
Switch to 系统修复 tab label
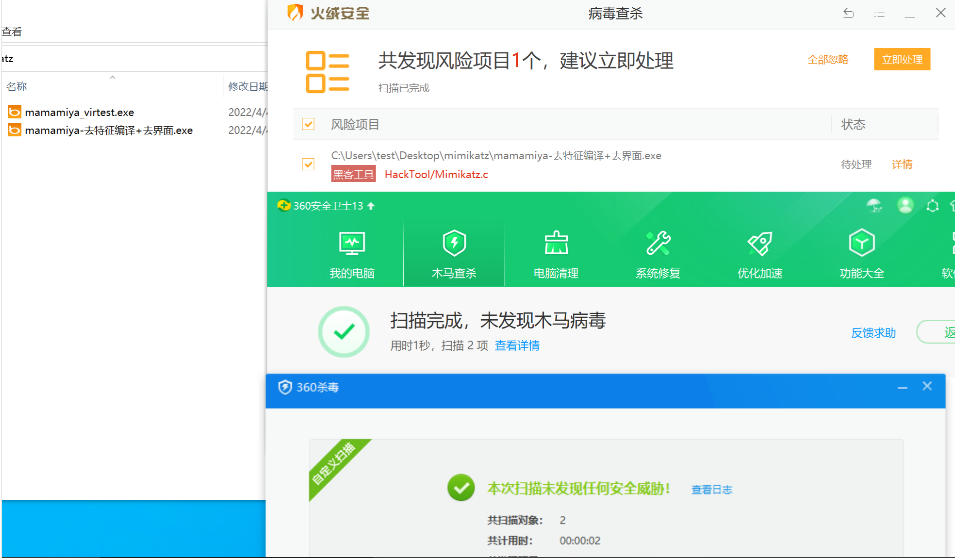point(658,274)
